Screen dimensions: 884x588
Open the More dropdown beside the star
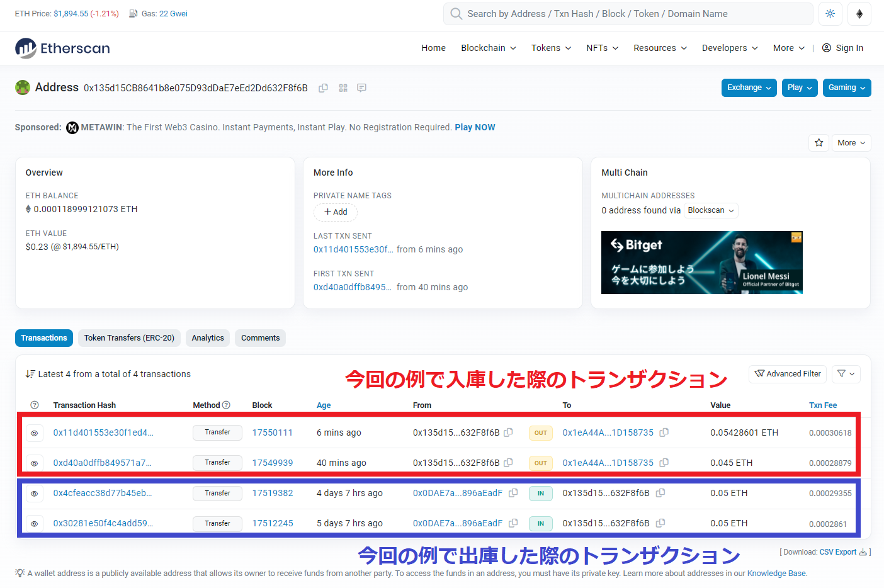pyautogui.click(x=851, y=143)
